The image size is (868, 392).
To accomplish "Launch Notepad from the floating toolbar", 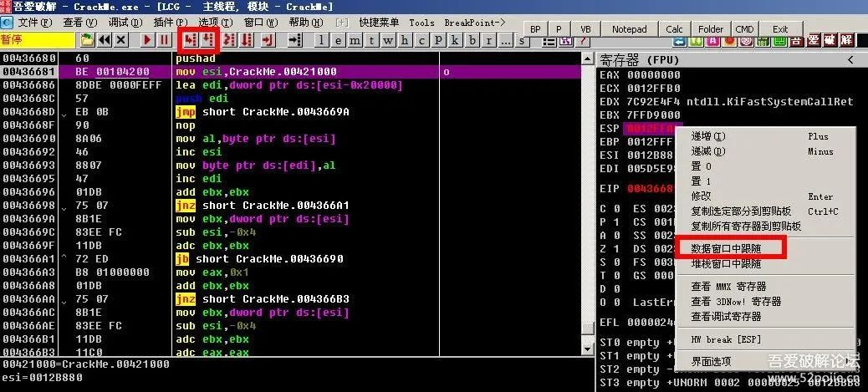I will coord(630,28).
